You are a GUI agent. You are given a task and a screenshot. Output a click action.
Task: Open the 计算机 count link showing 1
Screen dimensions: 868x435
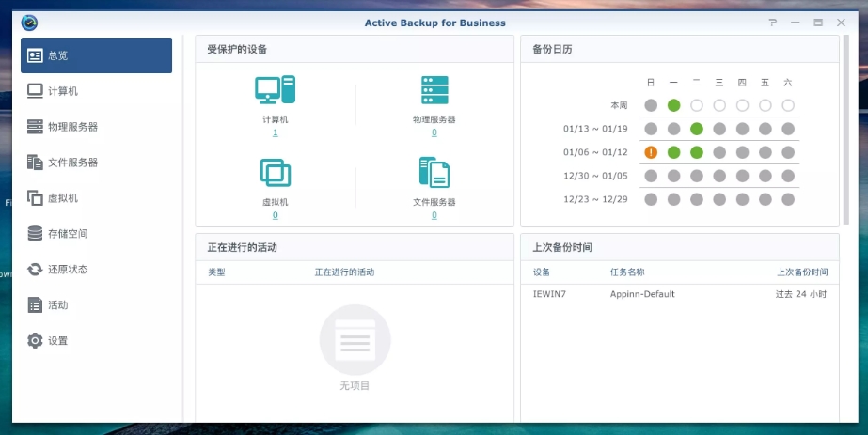pos(276,132)
